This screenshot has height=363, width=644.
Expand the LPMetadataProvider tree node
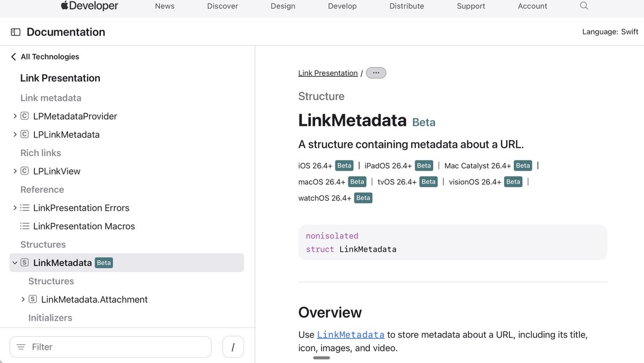coord(15,116)
